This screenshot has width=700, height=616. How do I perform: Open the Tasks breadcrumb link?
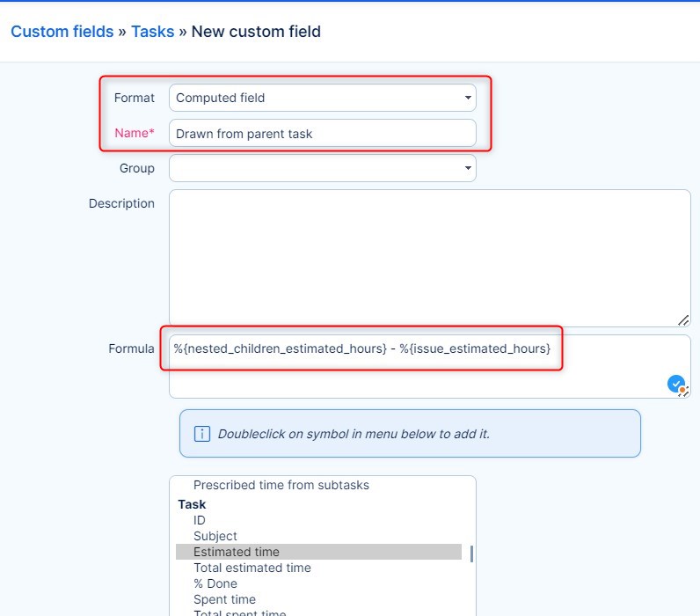(153, 32)
